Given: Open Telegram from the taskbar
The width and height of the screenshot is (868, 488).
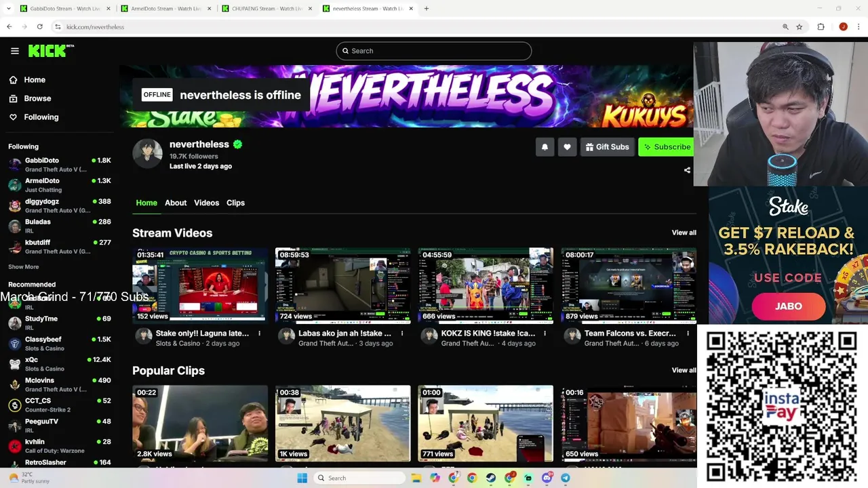Looking at the screenshot, I should point(565,478).
